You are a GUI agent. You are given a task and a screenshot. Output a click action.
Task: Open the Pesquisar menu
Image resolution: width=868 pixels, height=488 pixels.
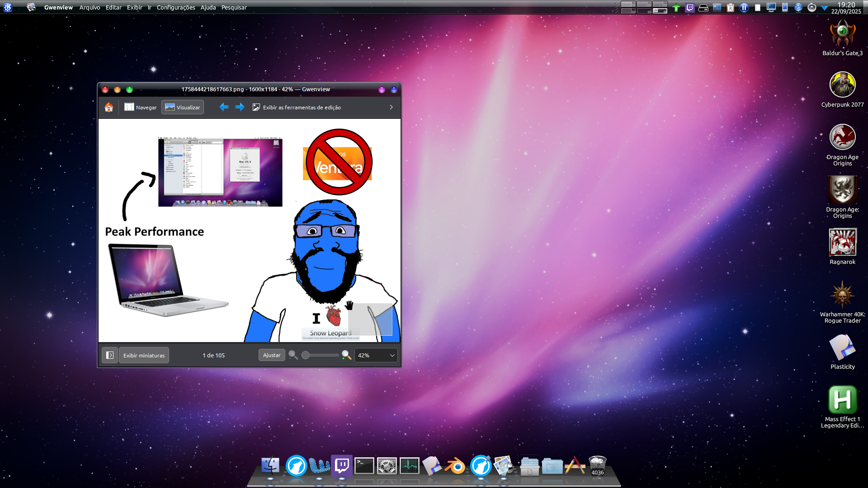point(234,7)
